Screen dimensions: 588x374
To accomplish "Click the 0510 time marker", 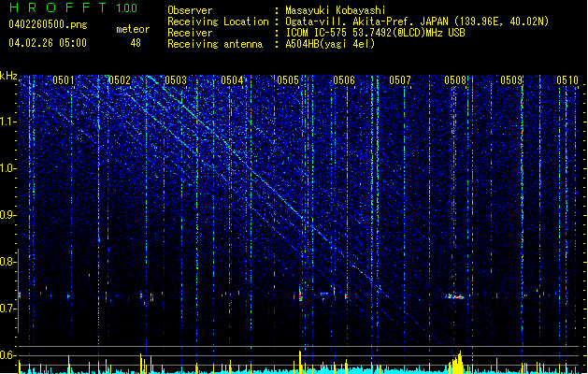I will (x=567, y=80).
